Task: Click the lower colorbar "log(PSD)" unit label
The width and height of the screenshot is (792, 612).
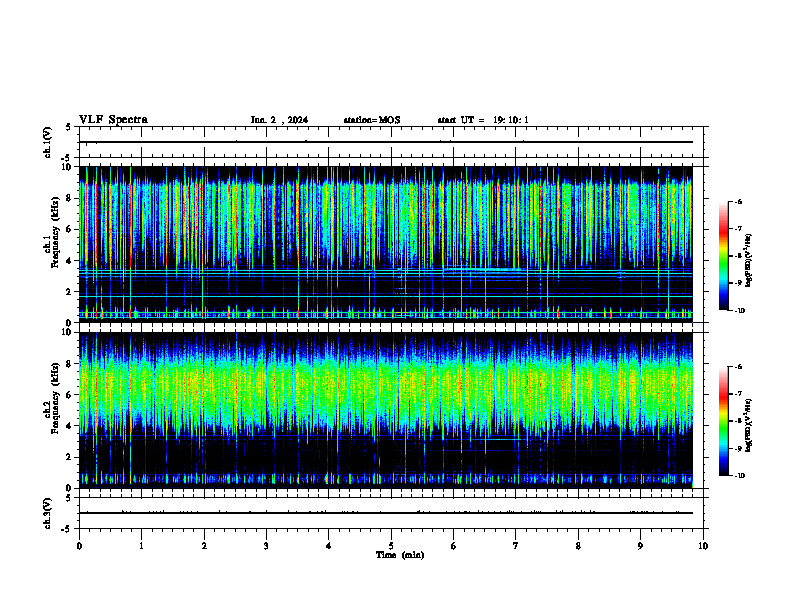Action: [x=749, y=426]
